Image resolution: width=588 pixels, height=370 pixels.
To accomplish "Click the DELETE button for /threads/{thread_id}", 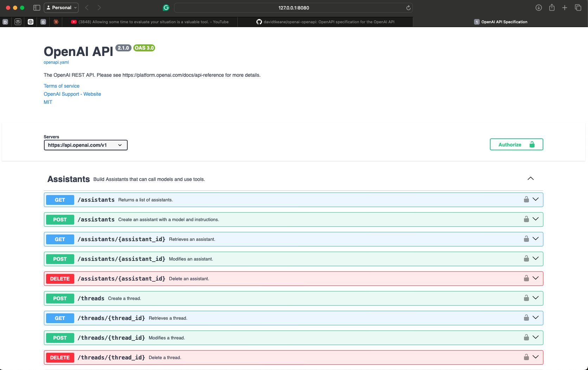I will (60, 358).
